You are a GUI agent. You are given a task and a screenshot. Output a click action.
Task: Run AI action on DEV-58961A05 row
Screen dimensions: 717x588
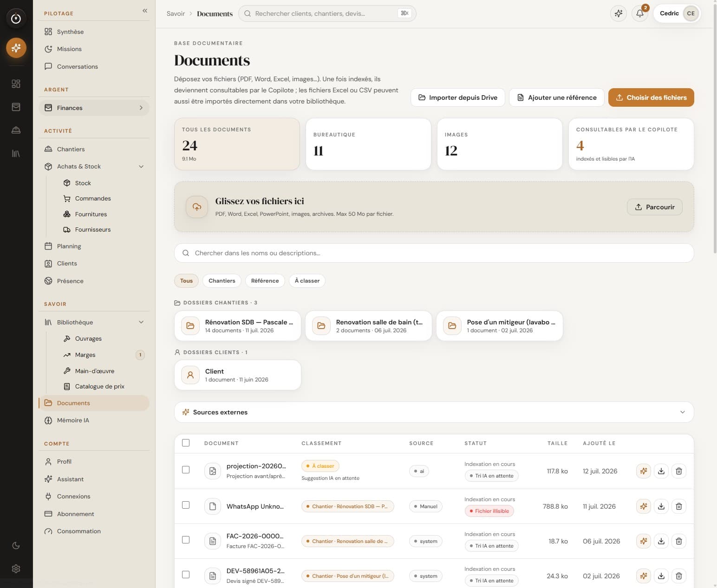click(644, 576)
